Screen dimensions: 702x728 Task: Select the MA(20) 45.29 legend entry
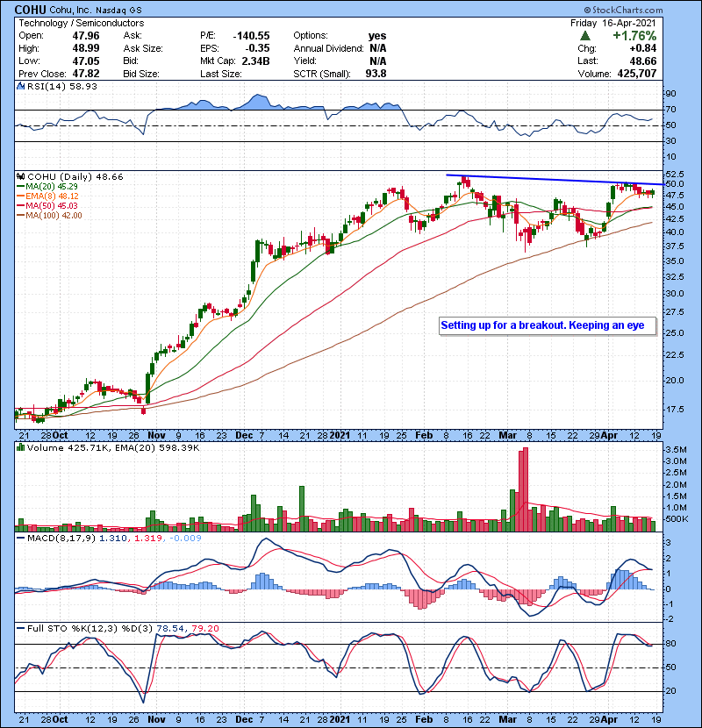coord(48,186)
